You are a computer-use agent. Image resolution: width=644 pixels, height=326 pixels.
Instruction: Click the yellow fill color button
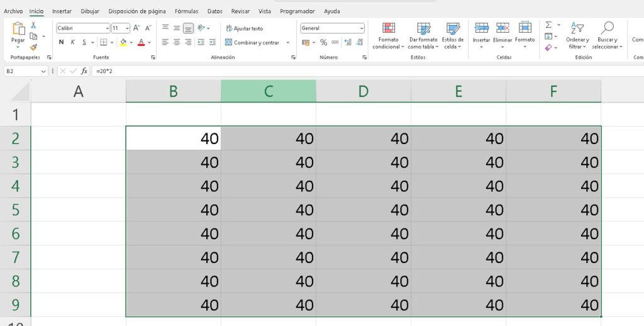tap(123, 42)
